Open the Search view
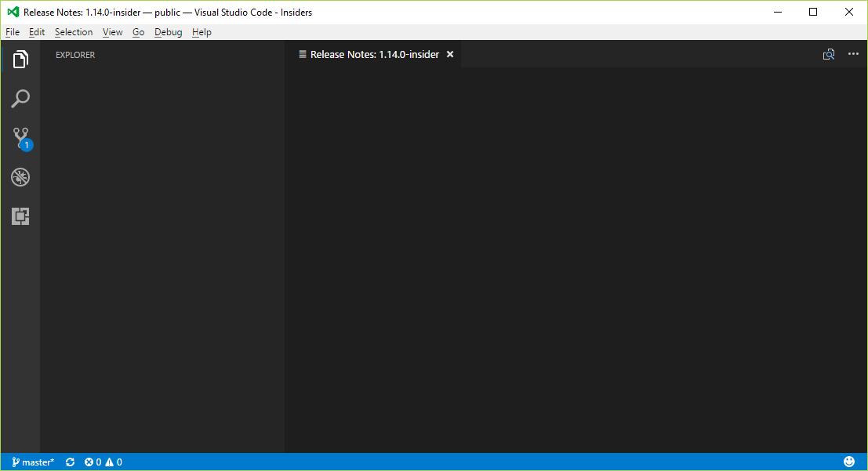 tap(20, 98)
